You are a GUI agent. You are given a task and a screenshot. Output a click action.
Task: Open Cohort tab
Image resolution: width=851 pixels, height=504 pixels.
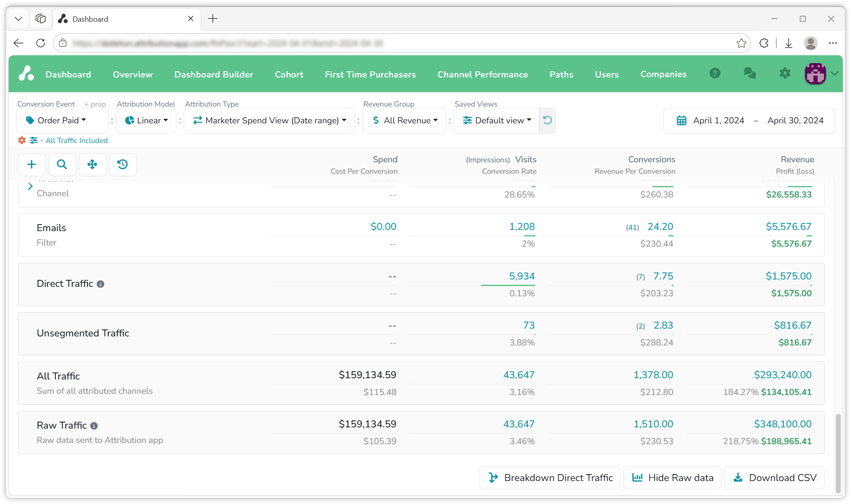click(289, 74)
